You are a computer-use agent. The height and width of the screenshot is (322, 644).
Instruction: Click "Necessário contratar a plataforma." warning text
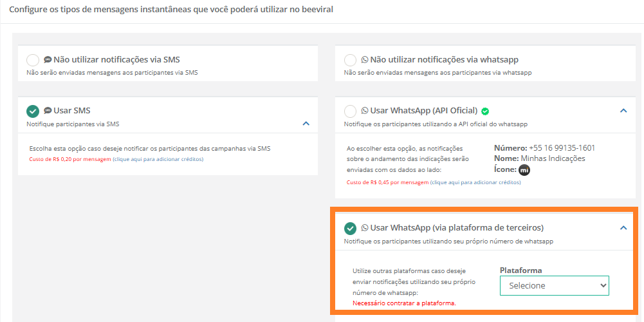pyautogui.click(x=405, y=303)
